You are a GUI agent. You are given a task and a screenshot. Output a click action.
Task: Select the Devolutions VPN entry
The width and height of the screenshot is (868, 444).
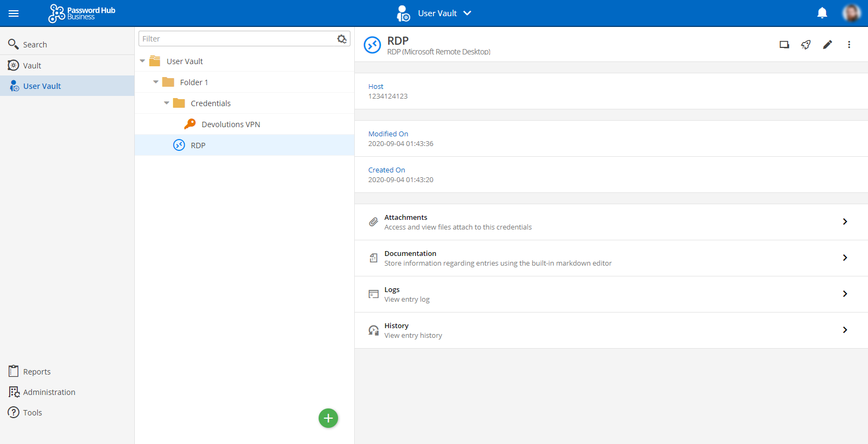(x=244, y=124)
